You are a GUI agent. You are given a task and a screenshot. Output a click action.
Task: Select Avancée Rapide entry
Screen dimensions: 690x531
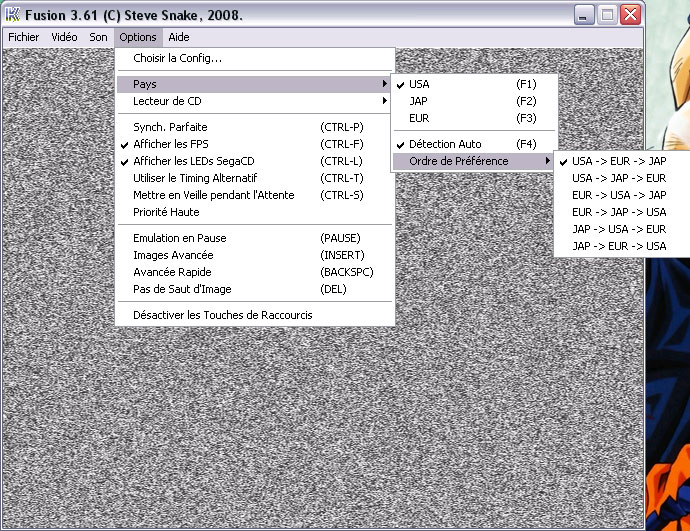pyautogui.click(x=255, y=272)
